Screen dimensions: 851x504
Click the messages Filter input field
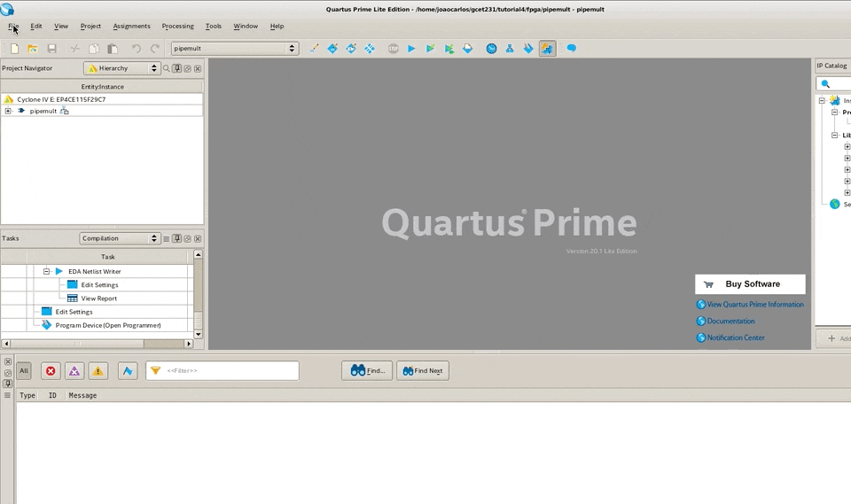coord(222,370)
